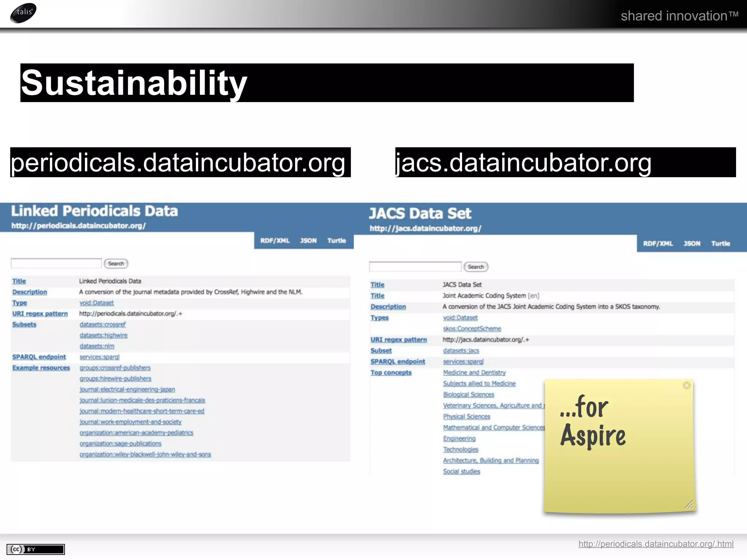
Task: Open the Engineering concept link
Action: (x=459, y=439)
